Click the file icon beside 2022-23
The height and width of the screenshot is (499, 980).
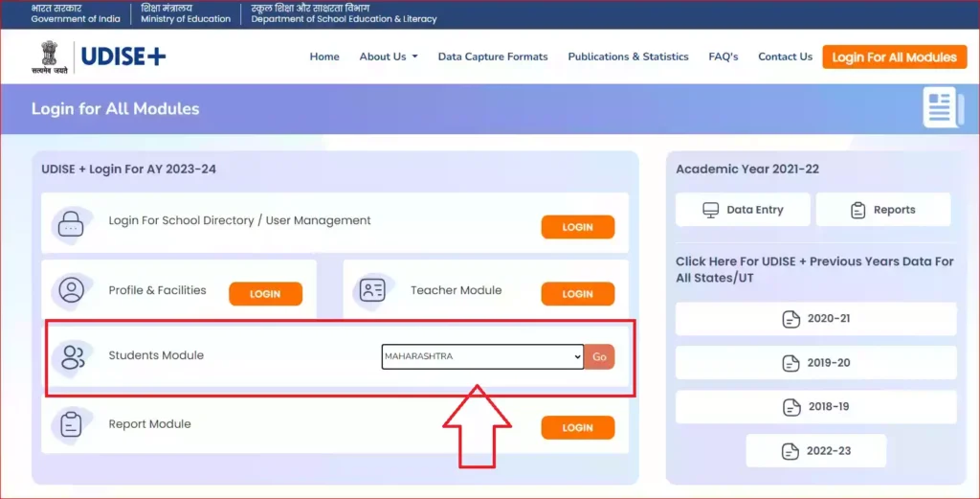point(791,451)
